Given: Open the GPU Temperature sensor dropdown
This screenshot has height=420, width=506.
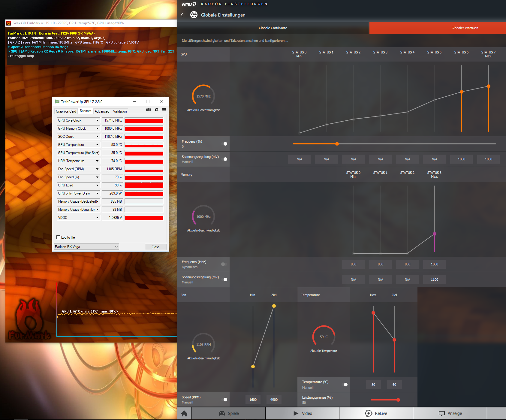Looking at the screenshot, I should [97, 145].
